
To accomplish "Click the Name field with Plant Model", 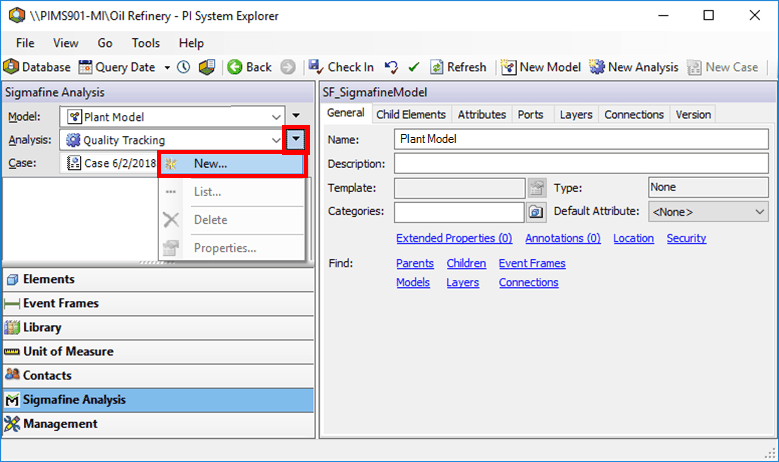I will pyautogui.click(x=581, y=139).
